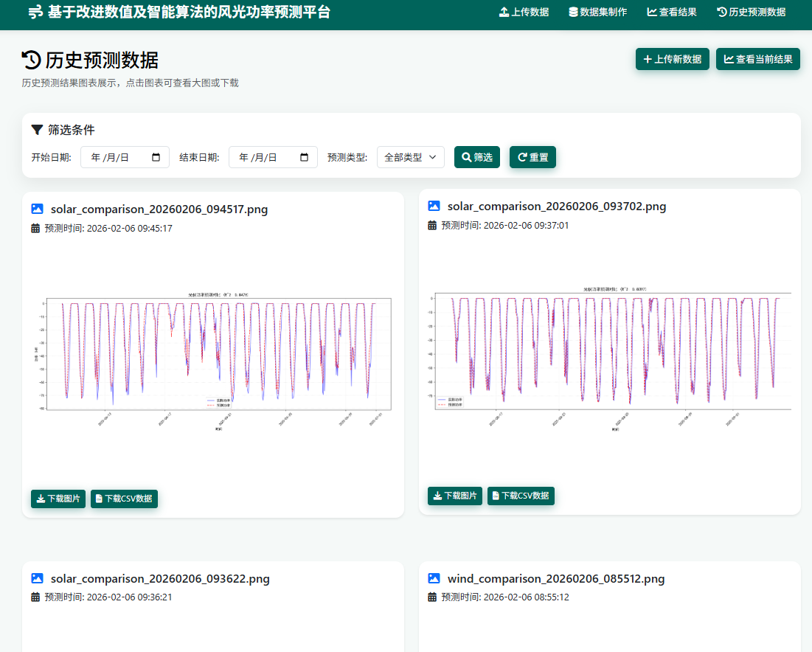Click the 上传新数据 button

[x=672, y=59]
